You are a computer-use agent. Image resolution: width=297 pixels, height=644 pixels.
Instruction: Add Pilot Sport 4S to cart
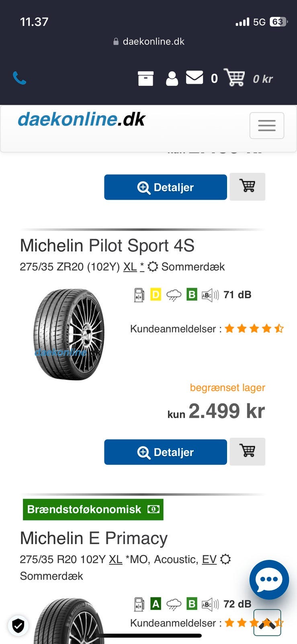[x=247, y=451]
